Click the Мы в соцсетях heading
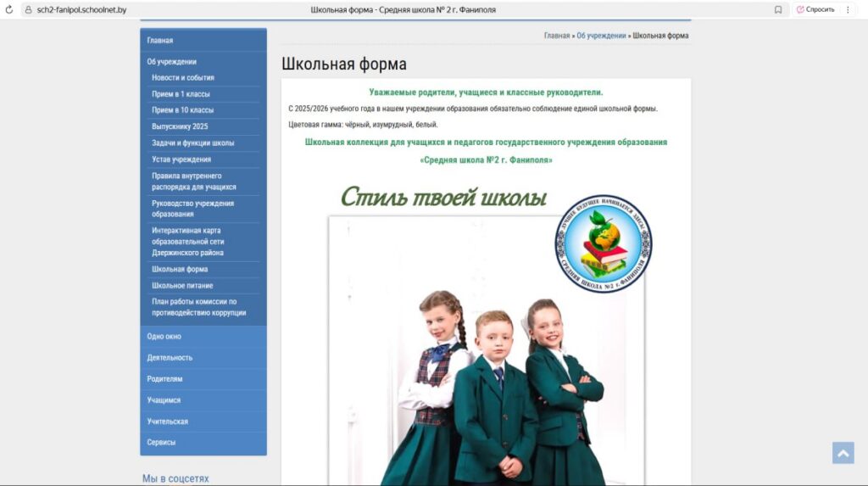The height and width of the screenshot is (486, 868). click(x=175, y=478)
